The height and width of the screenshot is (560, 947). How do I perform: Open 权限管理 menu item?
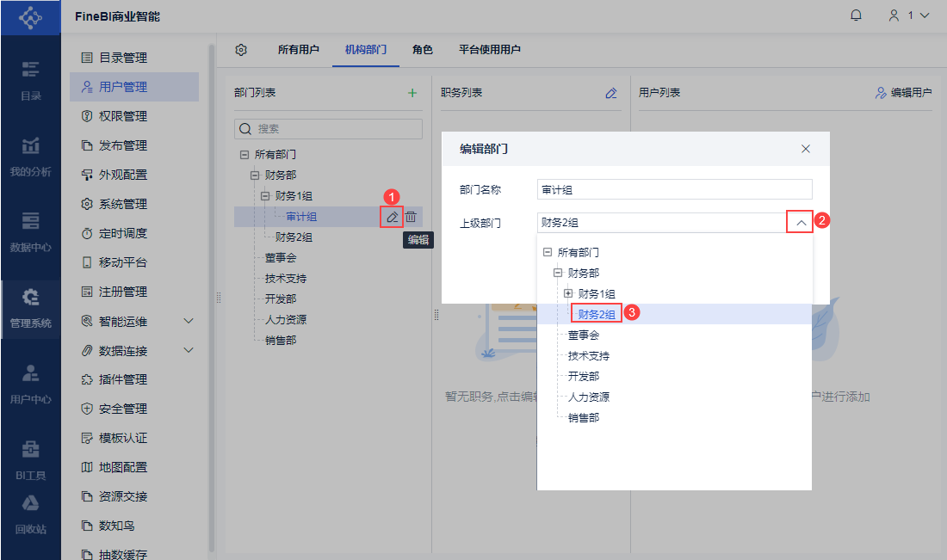point(134,116)
